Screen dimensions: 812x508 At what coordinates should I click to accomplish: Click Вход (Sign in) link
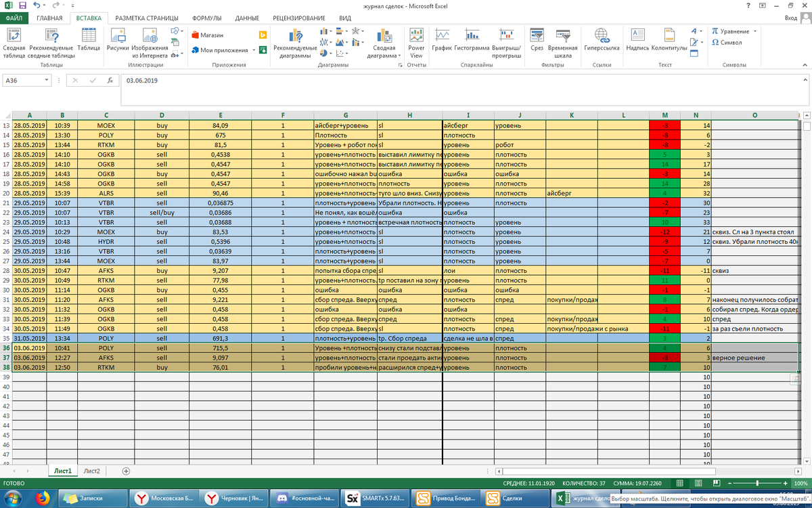pyautogui.click(x=790, y=18)
